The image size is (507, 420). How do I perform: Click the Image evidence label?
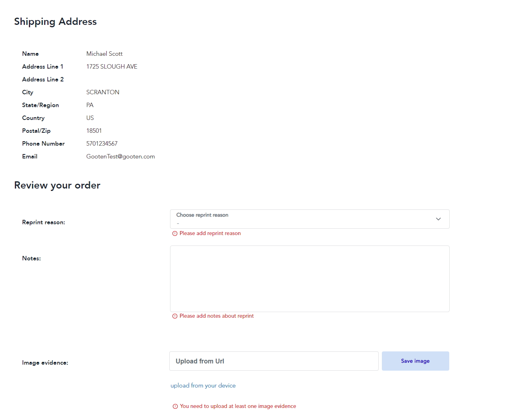[45, 363]
